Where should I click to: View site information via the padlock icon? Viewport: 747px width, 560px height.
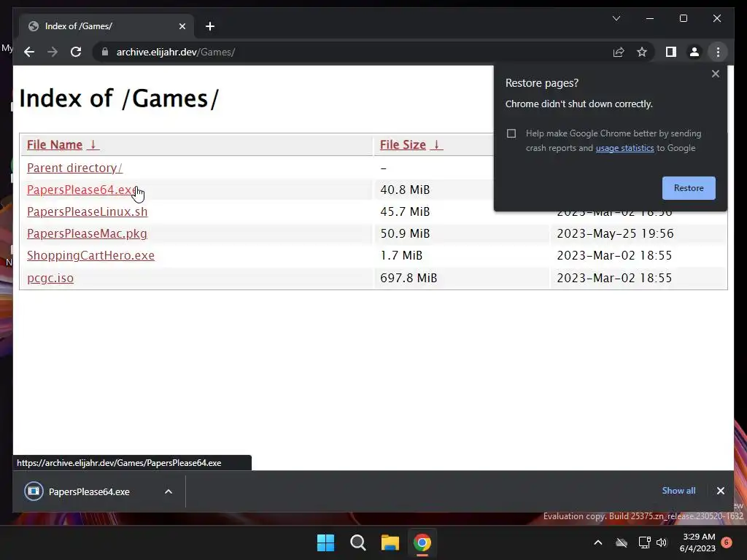coord(105,52)
